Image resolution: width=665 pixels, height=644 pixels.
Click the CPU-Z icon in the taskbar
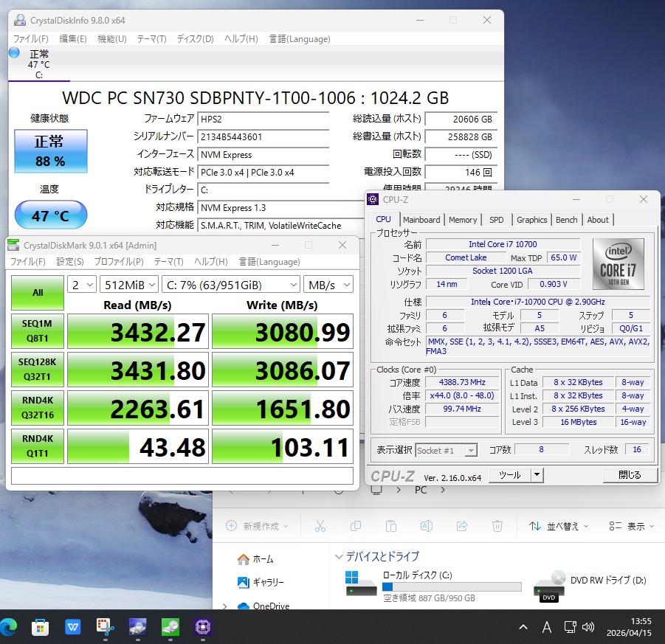pos(203,627)
